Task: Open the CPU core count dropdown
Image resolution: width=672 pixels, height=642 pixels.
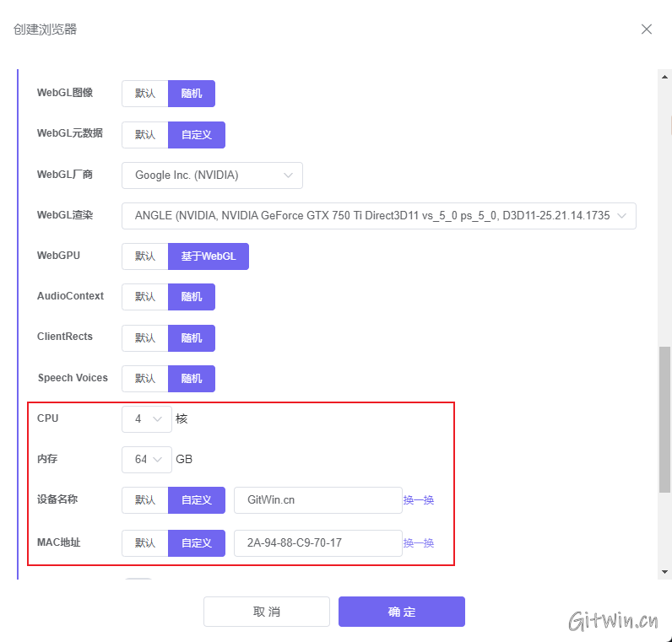Action: 147,418
